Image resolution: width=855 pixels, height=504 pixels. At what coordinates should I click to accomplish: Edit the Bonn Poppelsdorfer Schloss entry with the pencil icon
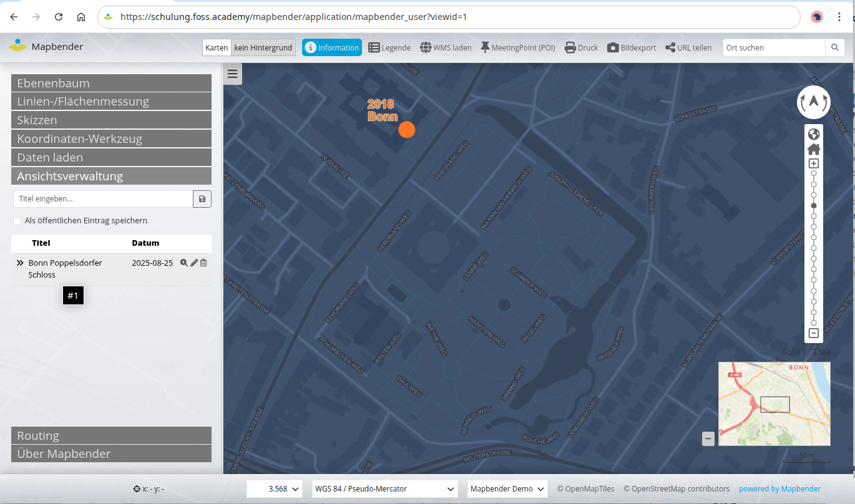coord(193,263)
